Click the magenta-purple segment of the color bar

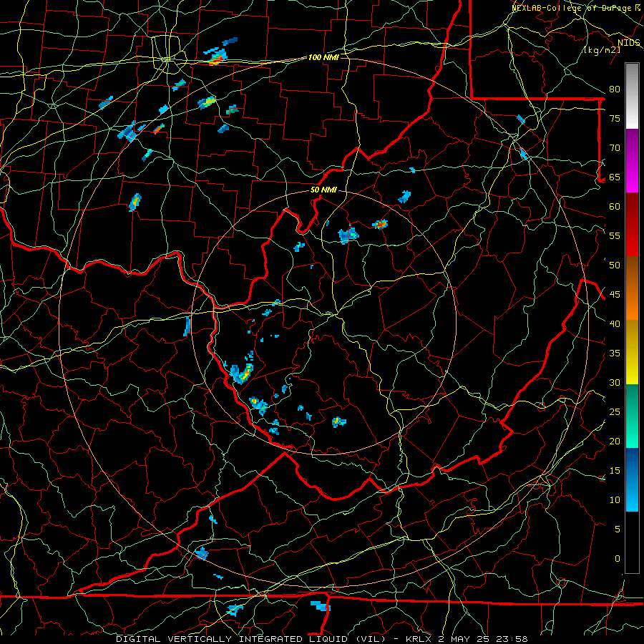(x=632, y=161)
